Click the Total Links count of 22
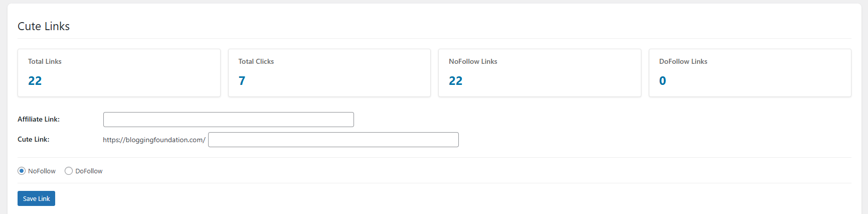This screenshot has width=868, height=214. pos(35,81)
